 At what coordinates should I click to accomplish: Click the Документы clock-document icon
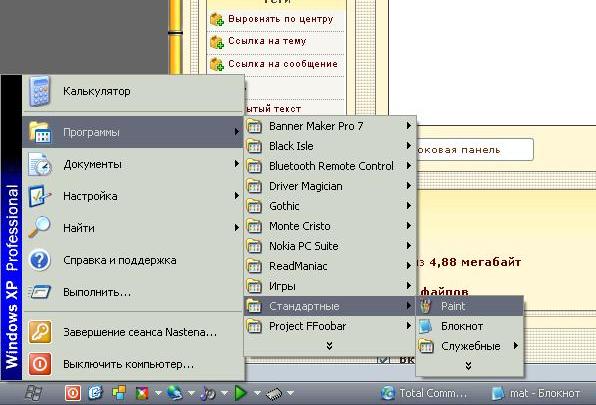click(40, 164)
